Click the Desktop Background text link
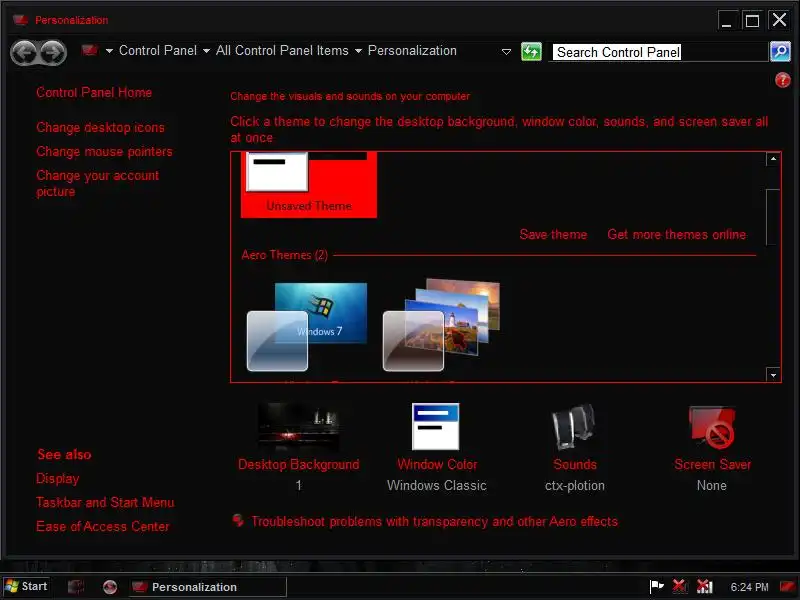This screenshot has width=800, height=600. pos(298,464)
